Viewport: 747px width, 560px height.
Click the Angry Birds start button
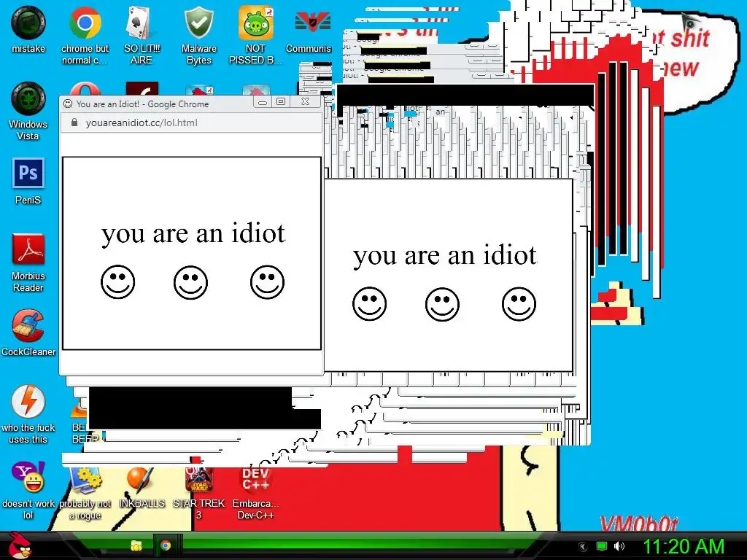coord(21,546)
